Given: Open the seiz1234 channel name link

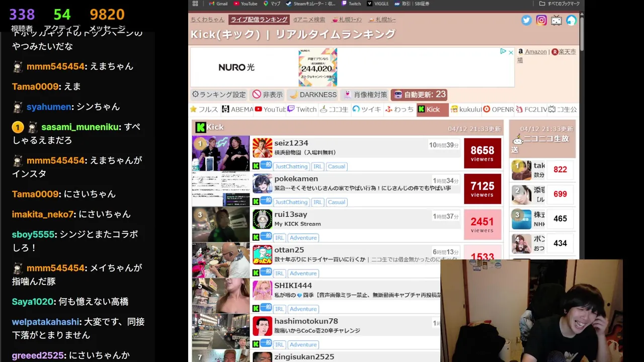Looking at the screenshot, I should click(x=291, y=143).
